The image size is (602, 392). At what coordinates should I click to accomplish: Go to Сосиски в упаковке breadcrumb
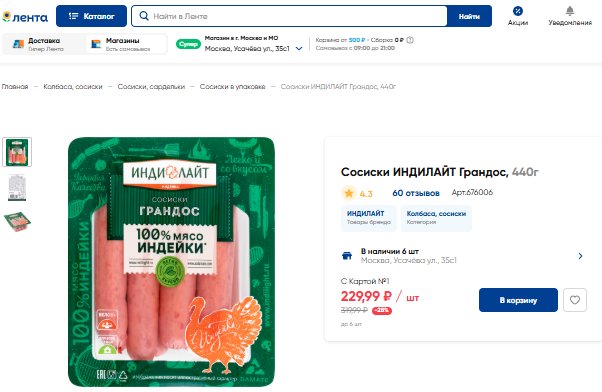point(232,87)
